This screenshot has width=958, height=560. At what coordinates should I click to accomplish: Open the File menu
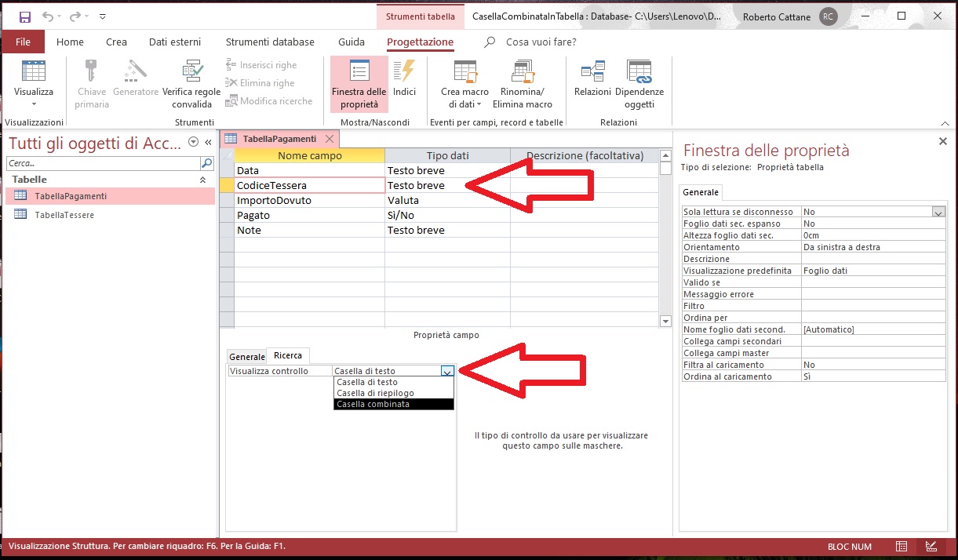(23, 42)
